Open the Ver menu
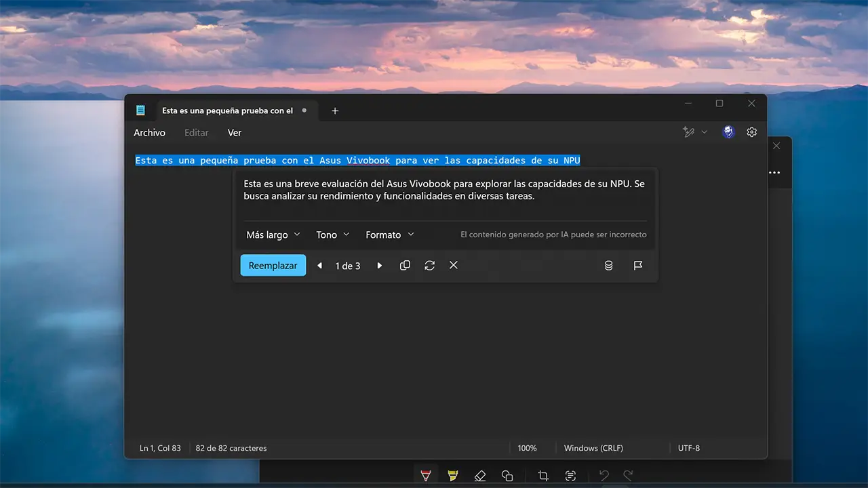This screenshot has height=488, width=868. point(235,133)
